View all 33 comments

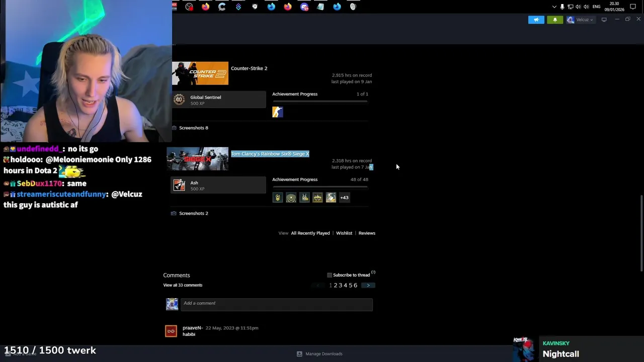pos(183,285)
